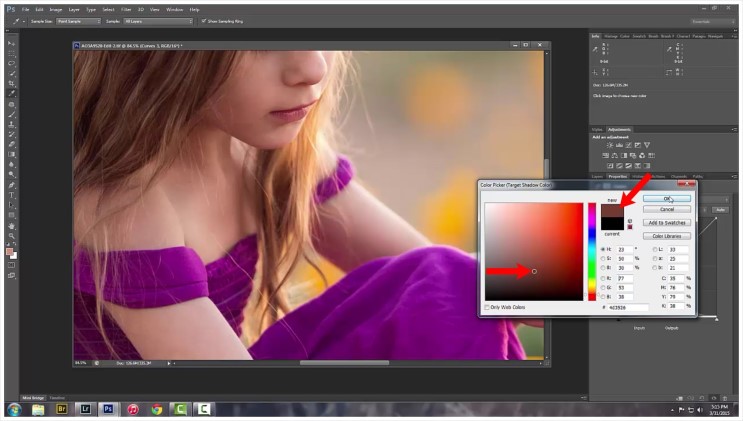This screenshot has width=743, height=421.
Task: Select the Zoom tool in toolbar
Action: [x=12, y=234]
